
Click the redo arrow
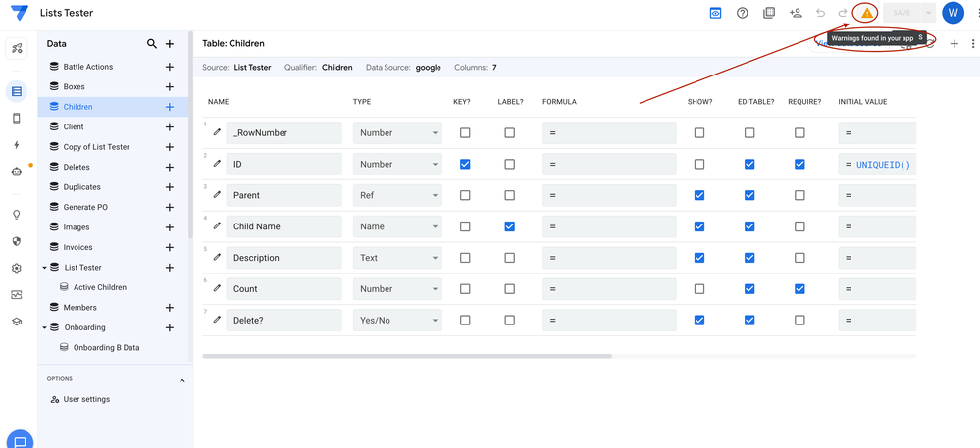[x=843, y=13]
